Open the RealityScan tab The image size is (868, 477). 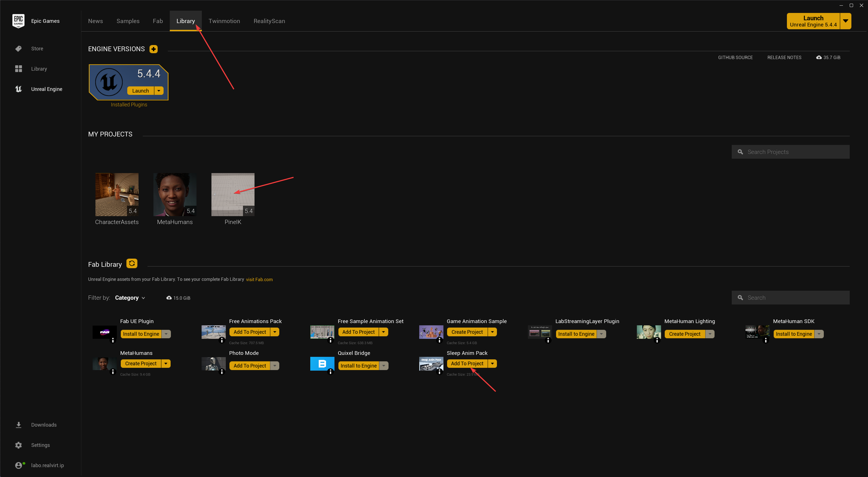click(x=269, y=21)
